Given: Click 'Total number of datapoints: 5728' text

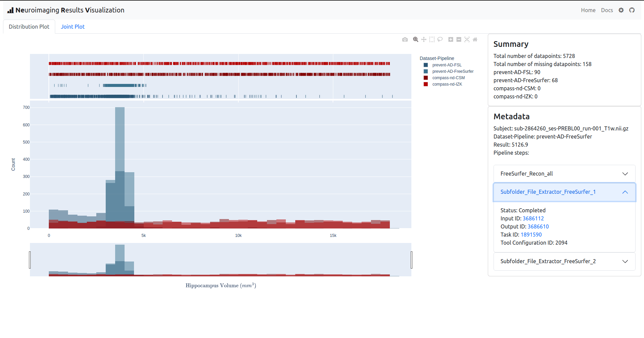Looking at the screenshot, I should (534, 56).
